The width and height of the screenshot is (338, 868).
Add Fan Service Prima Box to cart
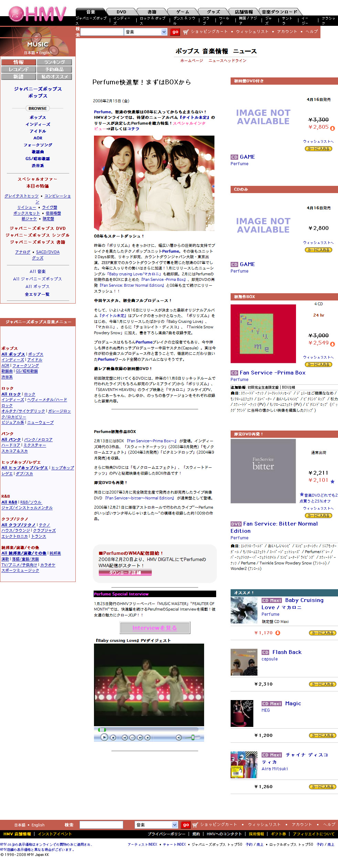pos(318,364)
